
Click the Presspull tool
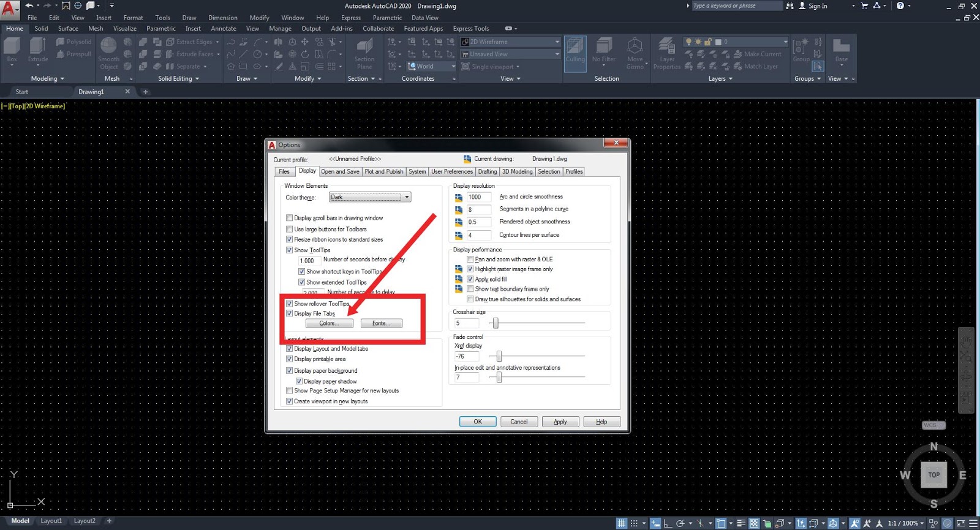(x=73, y=54)
